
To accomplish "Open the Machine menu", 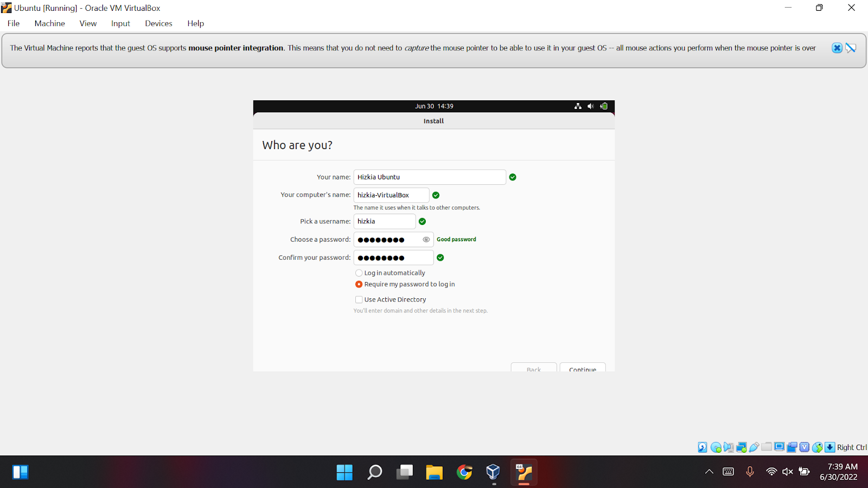I will point(50,23).
